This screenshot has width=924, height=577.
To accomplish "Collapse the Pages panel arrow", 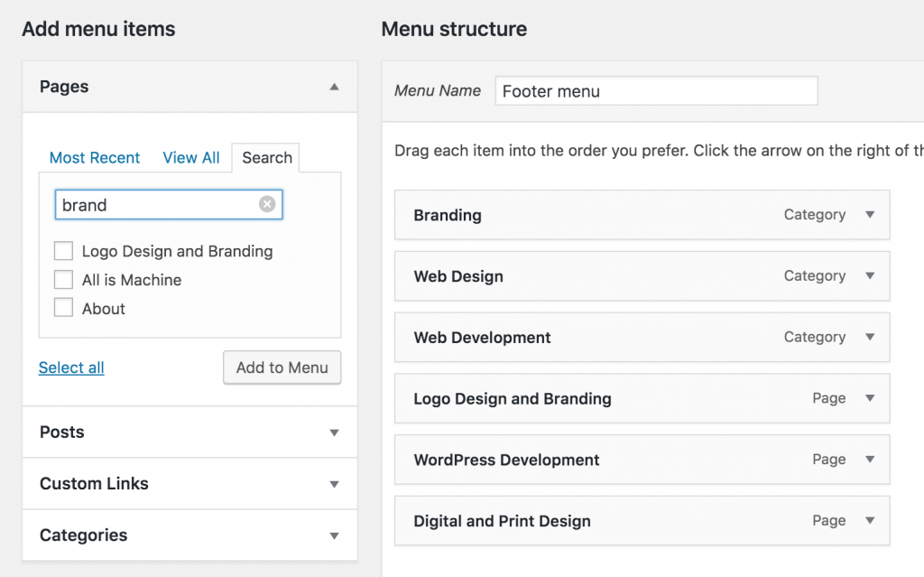I will point(334,87).
